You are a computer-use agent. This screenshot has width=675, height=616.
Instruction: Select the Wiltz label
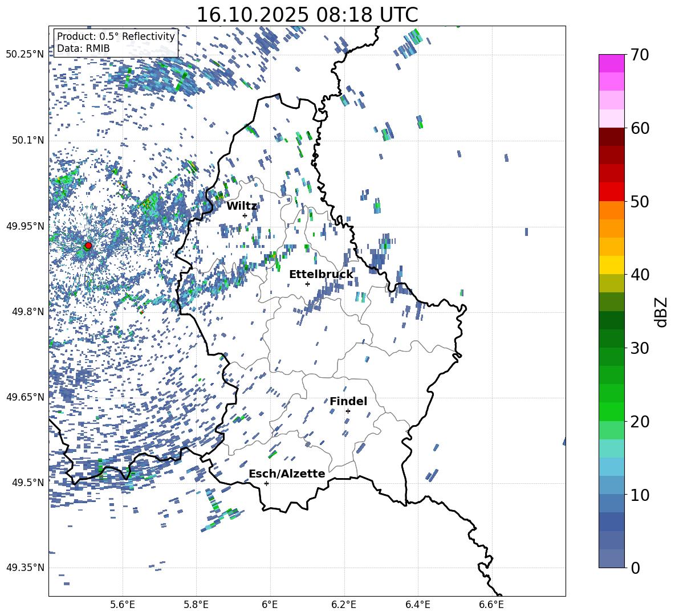click(x=242, y=206)
